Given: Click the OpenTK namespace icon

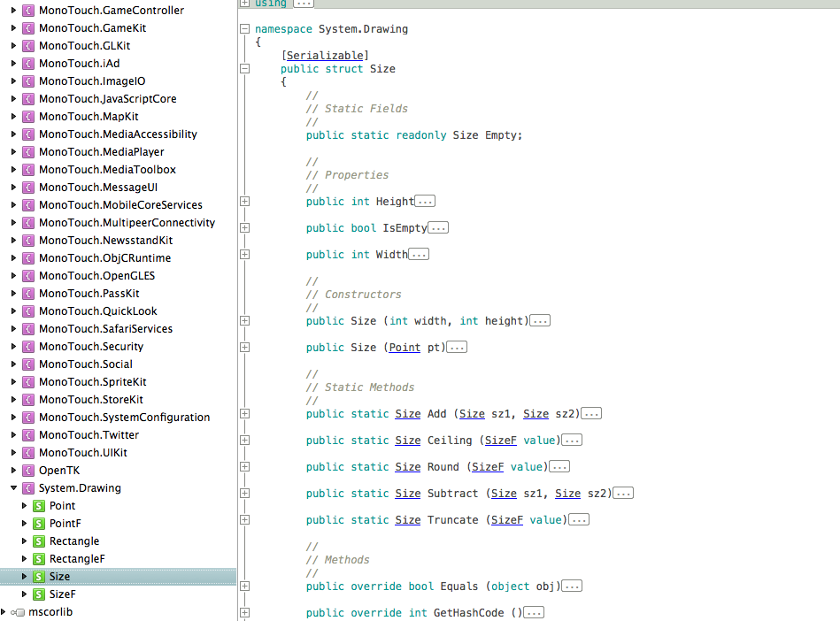Looking at the screenshot, I should click(28, 470).
